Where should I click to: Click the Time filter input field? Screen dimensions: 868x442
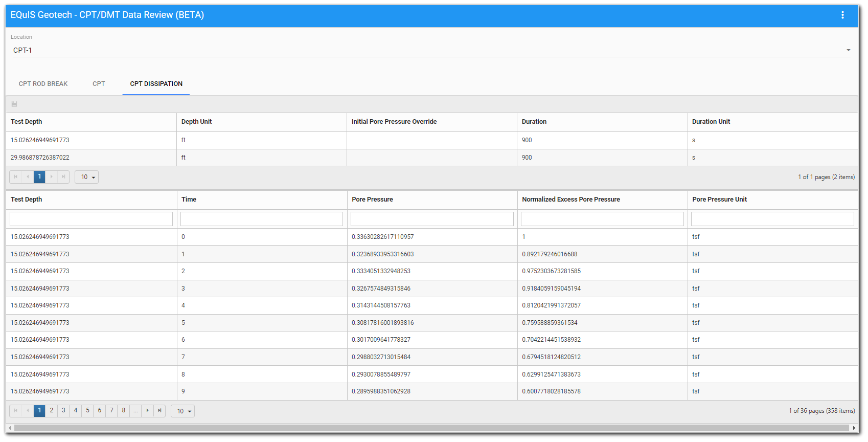click(x=262, y=219)
